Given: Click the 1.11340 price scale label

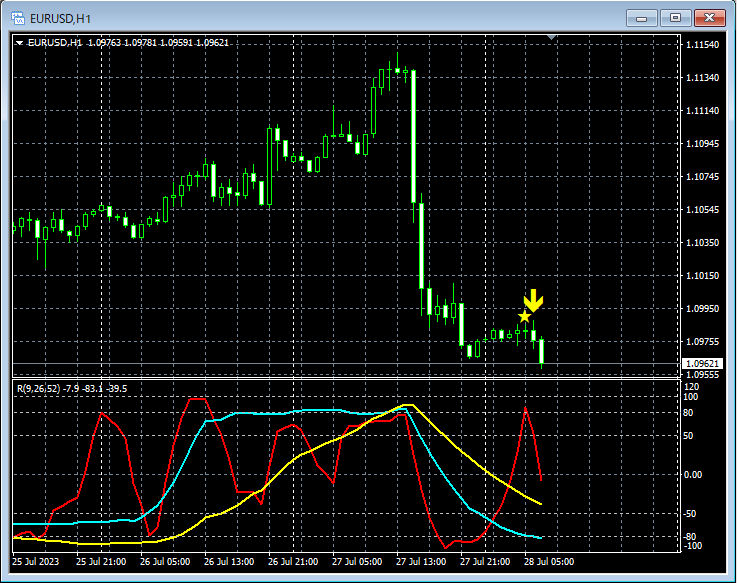Looking at the screenshot, I should tap(703, 78).
